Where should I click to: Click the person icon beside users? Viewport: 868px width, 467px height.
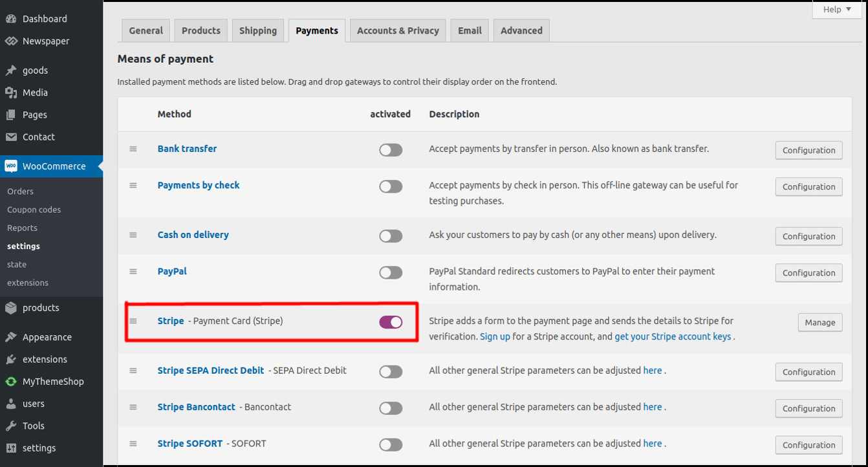click(11, 404)
